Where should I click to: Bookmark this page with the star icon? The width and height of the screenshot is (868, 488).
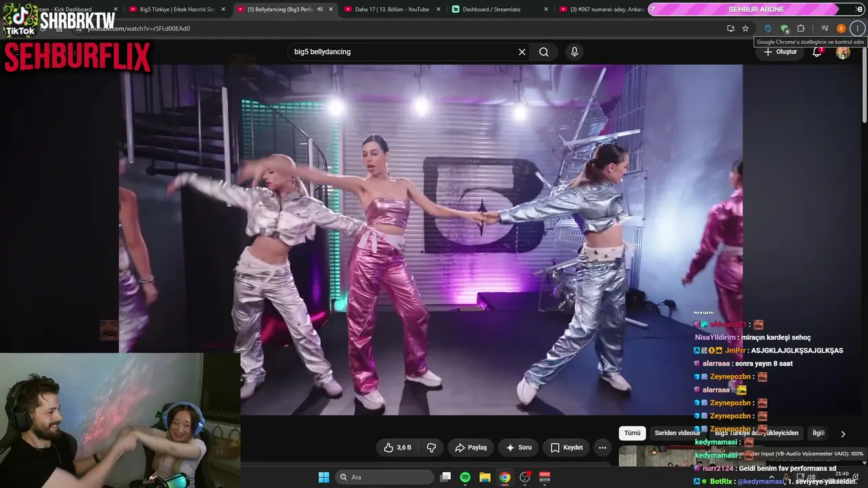pyautogui.click(x=745, y=28)
